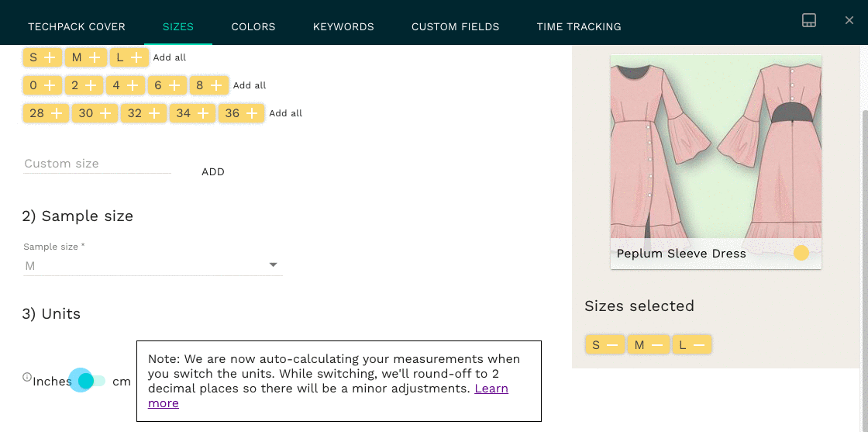The image size is (868, 432).
Task: Click the layout panel icon in header
Action: point(808,21)
